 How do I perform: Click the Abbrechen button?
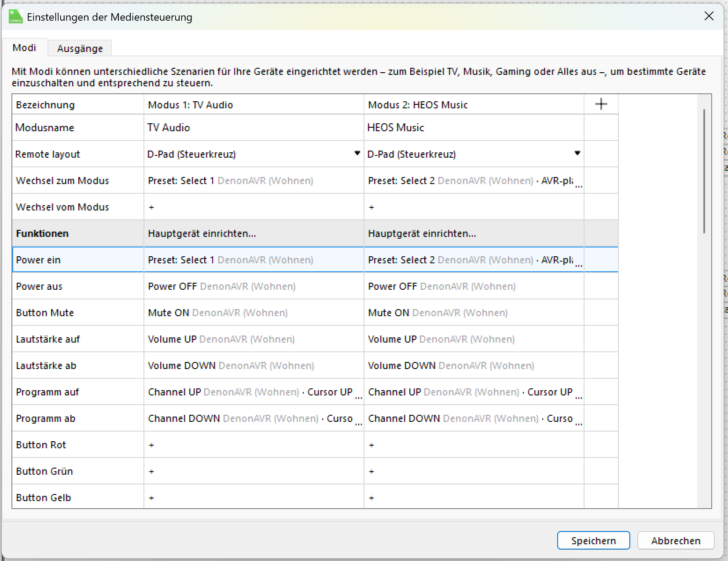coord(676,541)
